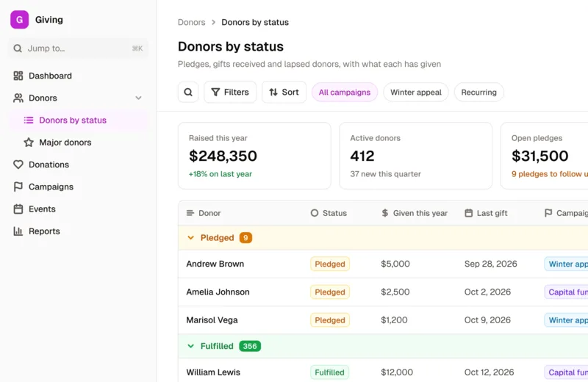Open Events in the sidebar

coord(78,209)
